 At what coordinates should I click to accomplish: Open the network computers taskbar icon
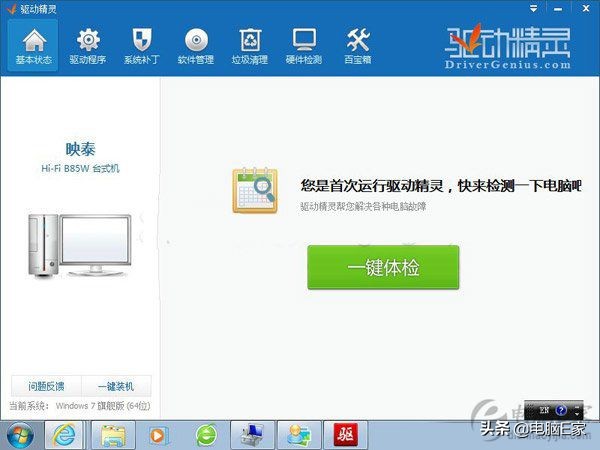pyautogui.click(x=253, y=435)
